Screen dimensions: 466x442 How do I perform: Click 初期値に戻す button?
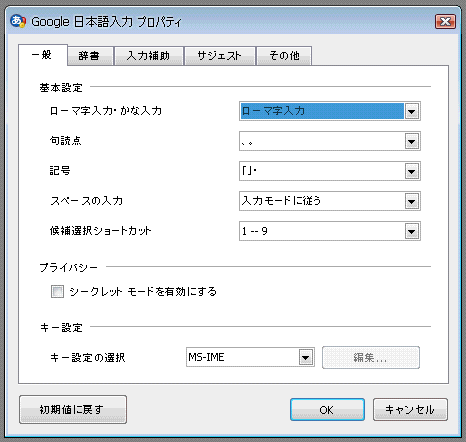[73, 409]
